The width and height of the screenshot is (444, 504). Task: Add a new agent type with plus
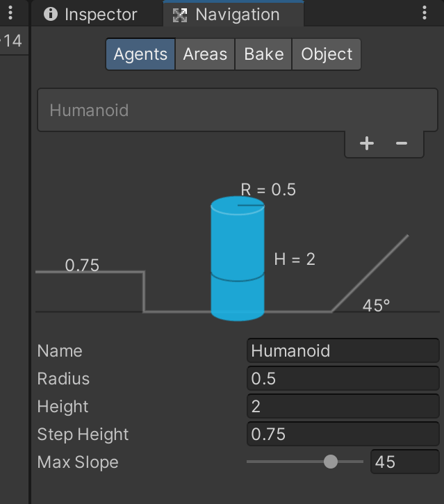367,143
